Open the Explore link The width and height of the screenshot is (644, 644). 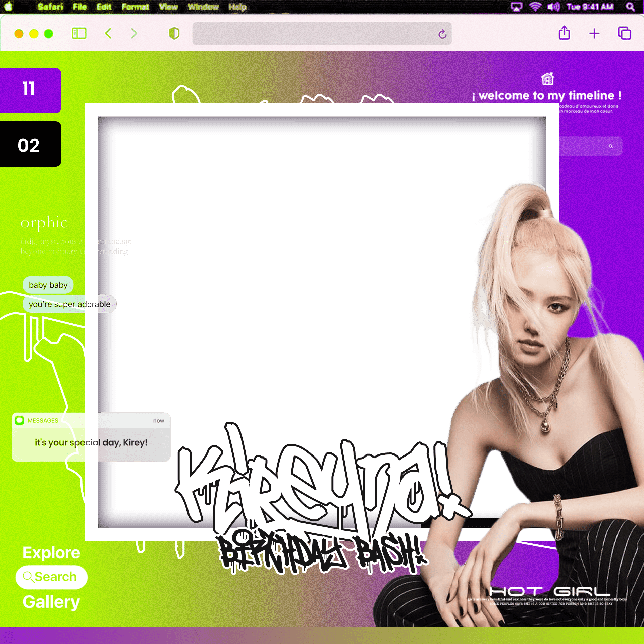(x=51, y=553)
